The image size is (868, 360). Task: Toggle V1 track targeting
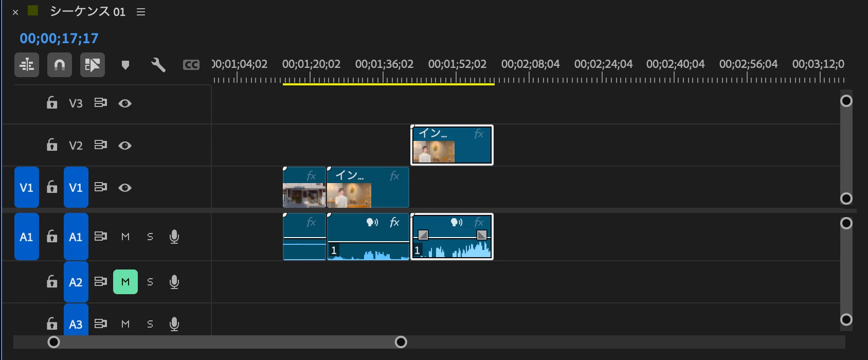tap(76, 187)
